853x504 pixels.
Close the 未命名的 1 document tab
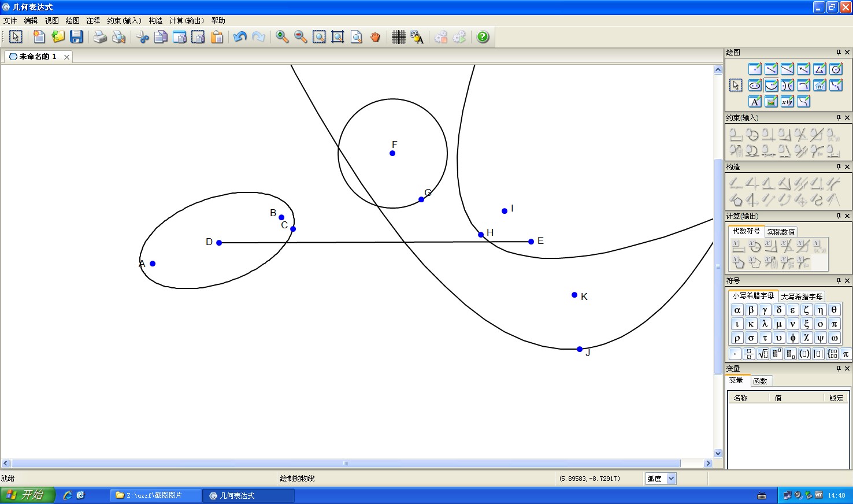[x=66, y=57]
